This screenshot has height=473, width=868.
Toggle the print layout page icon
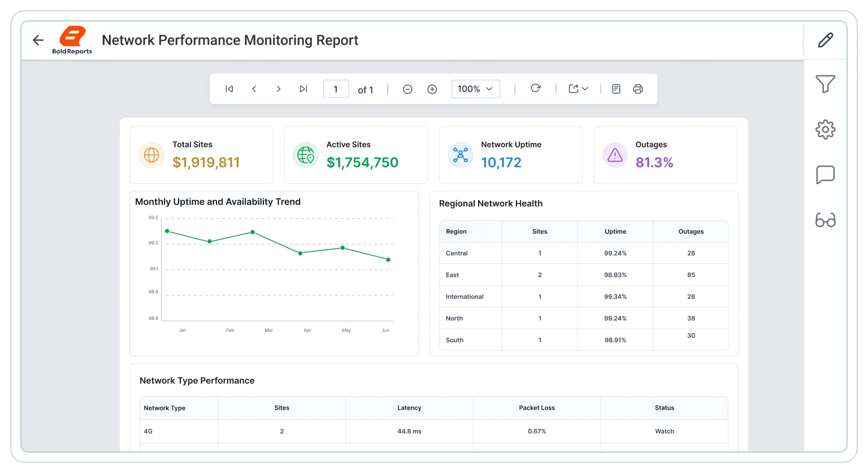pyautogui.click(x=617, y=89)
